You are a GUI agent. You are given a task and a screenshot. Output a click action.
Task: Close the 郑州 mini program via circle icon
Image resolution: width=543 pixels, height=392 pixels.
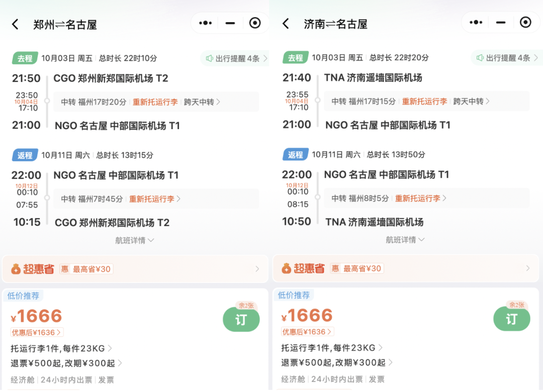[255, 23]
